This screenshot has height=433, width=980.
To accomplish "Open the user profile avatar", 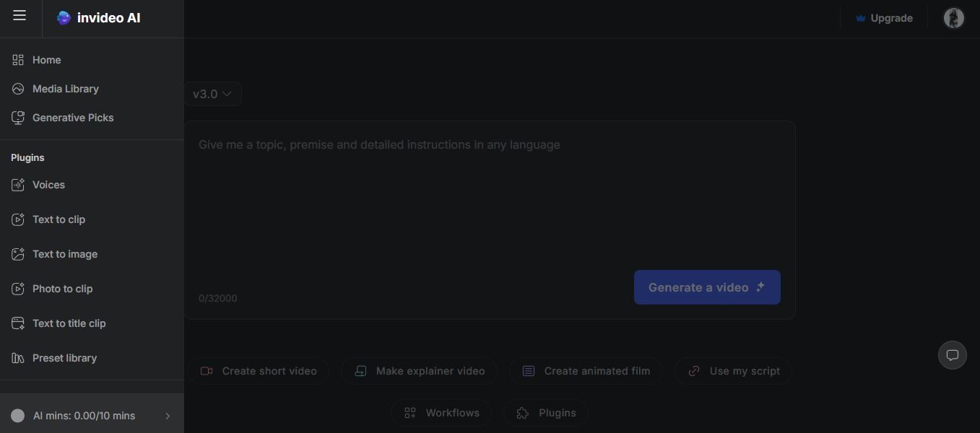I will (953, 18).
